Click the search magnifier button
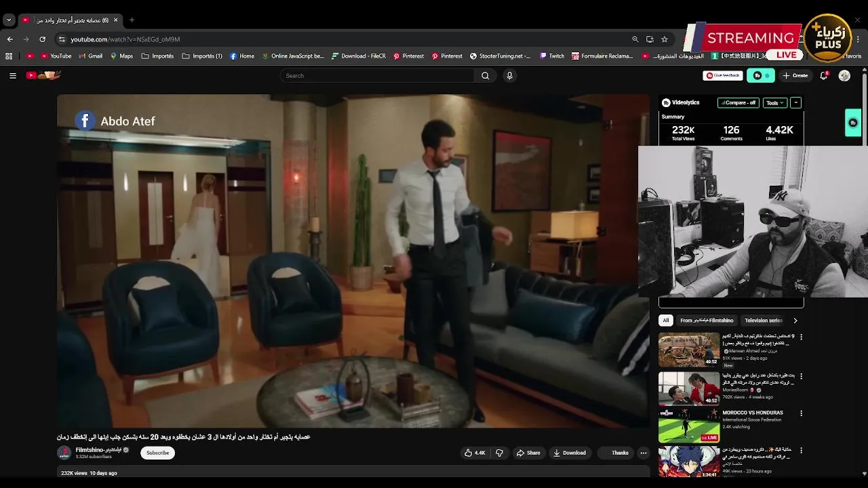Viewport: 868px width, 488px height. tap(485, 76)
